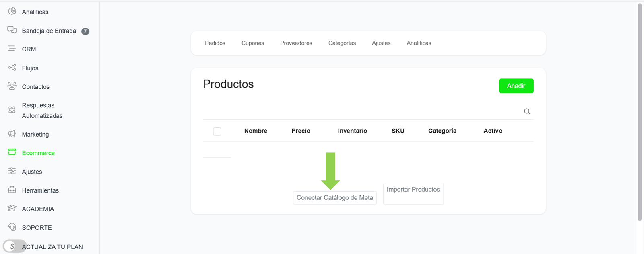
Task: Click the page vertical scrollbar
Action: tap(640, 113)
